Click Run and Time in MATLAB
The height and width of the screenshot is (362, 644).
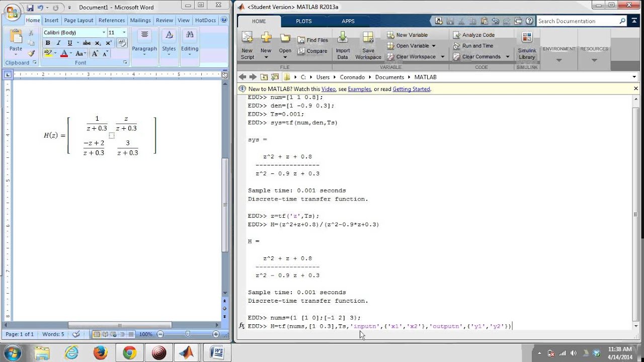click(x=473, y=46)
